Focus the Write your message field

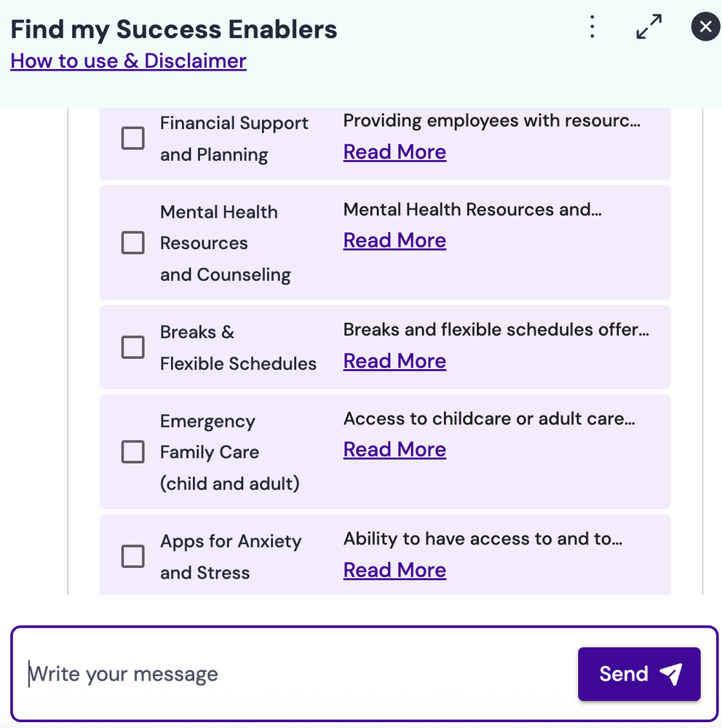pos(291,674)
